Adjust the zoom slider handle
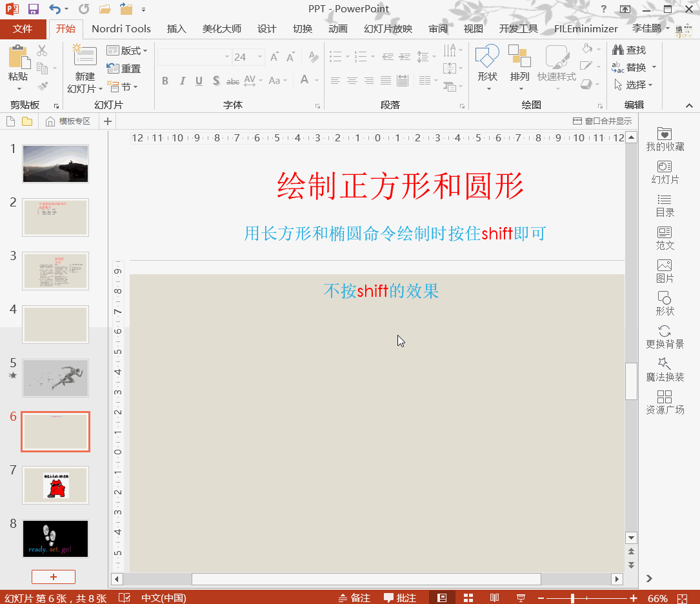This screenshot has width=700, height=604. point(572,598)
